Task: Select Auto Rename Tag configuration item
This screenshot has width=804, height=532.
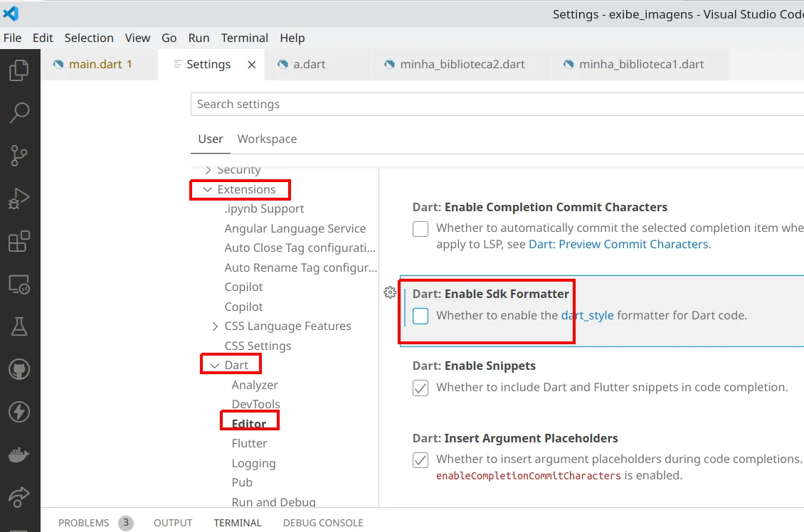Action: point(300,268)
